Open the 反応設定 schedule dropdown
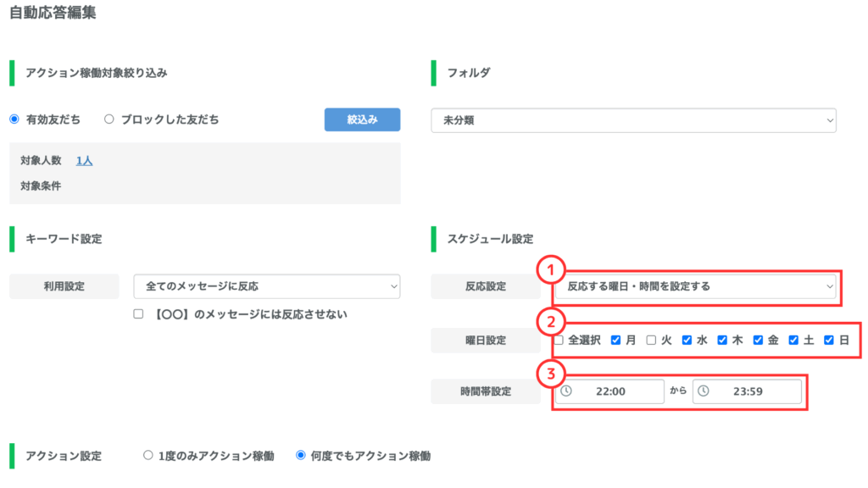 695,286
